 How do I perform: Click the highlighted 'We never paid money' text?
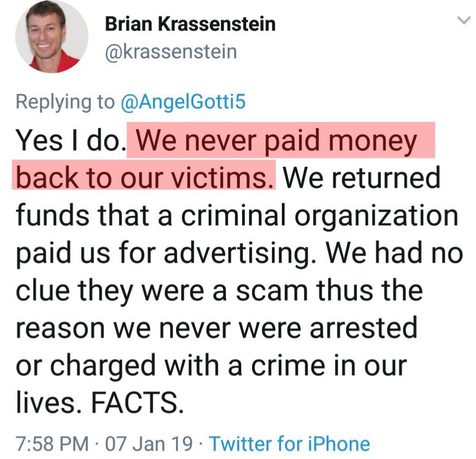point(281,141)
